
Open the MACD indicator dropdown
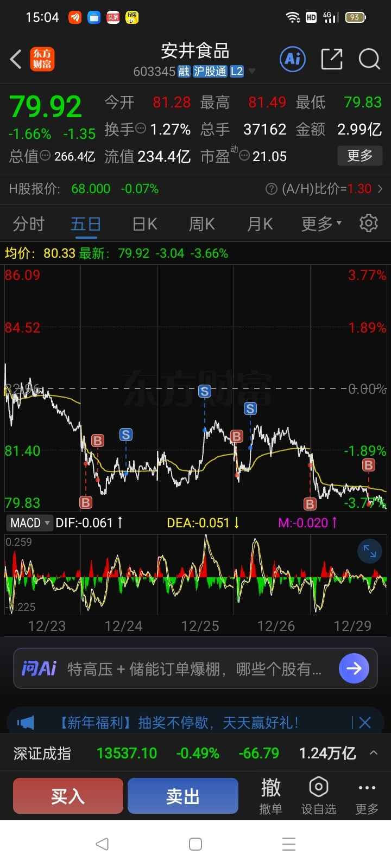(x=29, y=523)
